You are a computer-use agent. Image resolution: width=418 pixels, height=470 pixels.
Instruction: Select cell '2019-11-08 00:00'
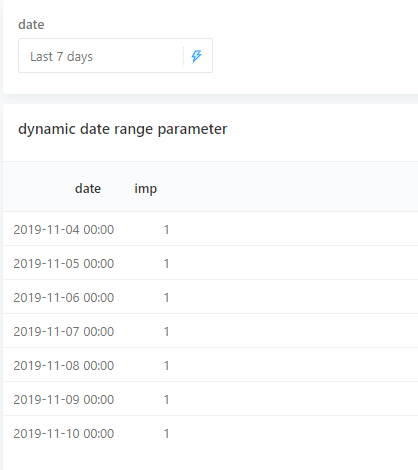pos(64,366)
